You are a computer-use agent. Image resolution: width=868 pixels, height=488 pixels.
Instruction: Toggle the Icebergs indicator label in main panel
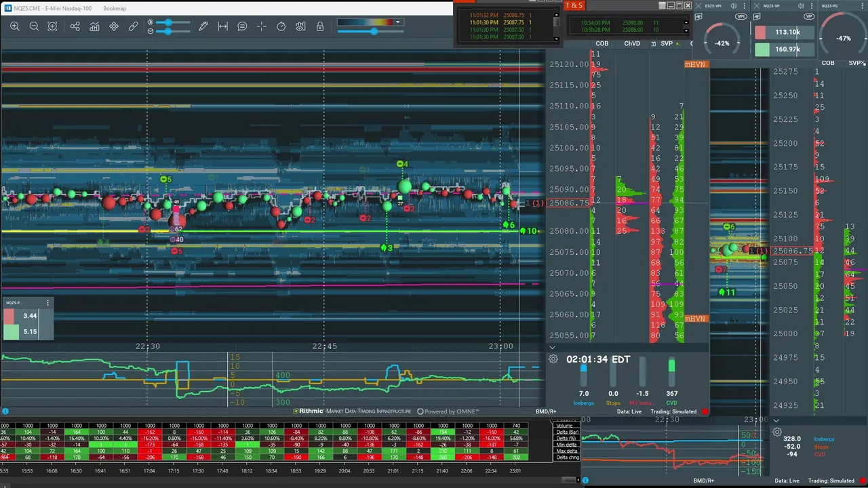coord(583,403)
